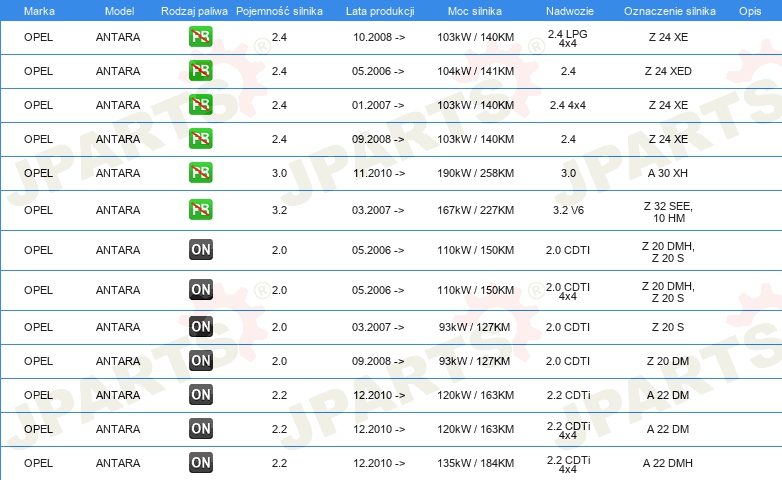The width and height of the screenshot is (782, 480).
Task: Click the 3.0 value in the engine capacity column
Action: click(279, 173)
